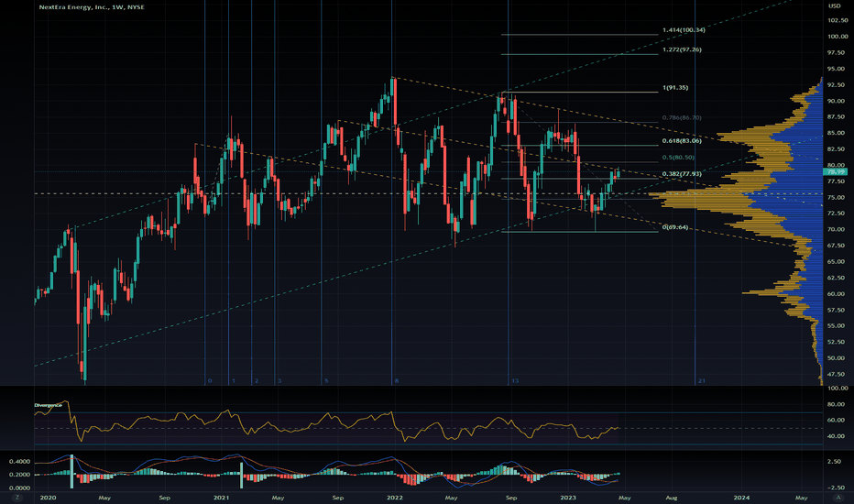Click 47.50 on the main price axis
Image resolution: width=854 pixels, height=504 pixels.
click(838, 374)
